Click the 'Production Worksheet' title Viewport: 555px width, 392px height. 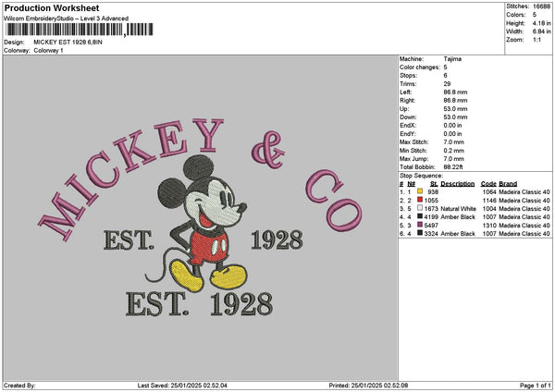click(52, 7)
